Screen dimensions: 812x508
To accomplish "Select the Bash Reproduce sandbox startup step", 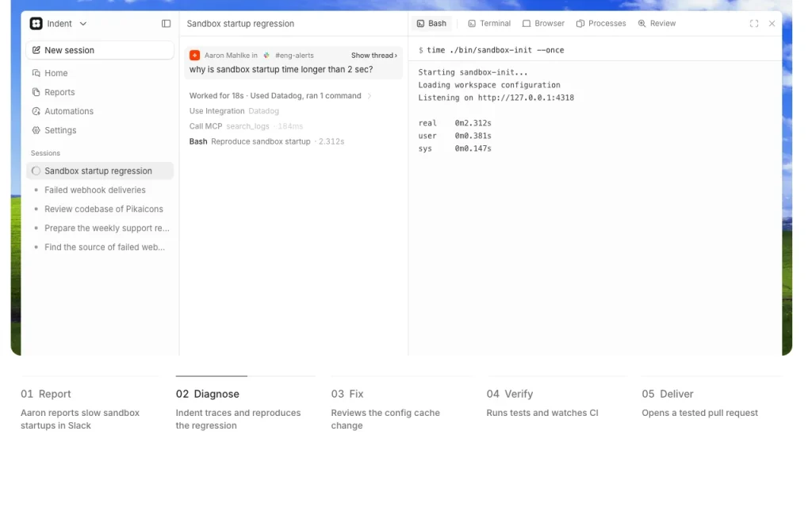I will [266, 141].
